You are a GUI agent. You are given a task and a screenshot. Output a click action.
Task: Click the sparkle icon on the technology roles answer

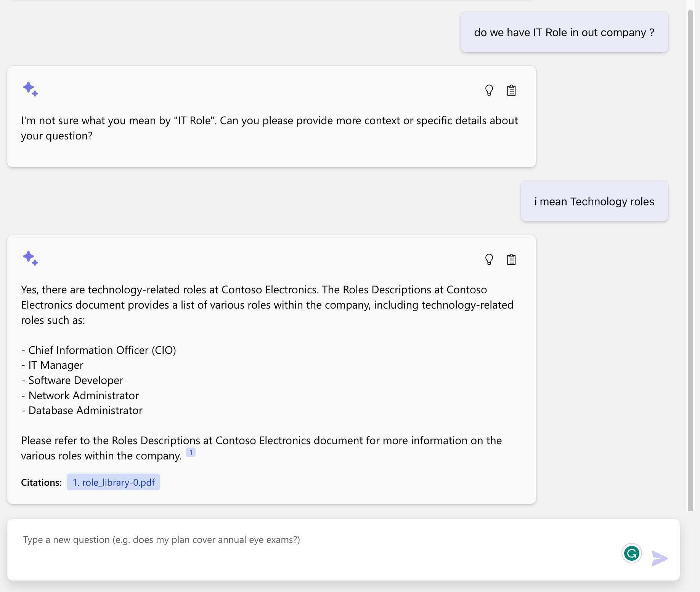pyautogui.click(x=31, y=258)
